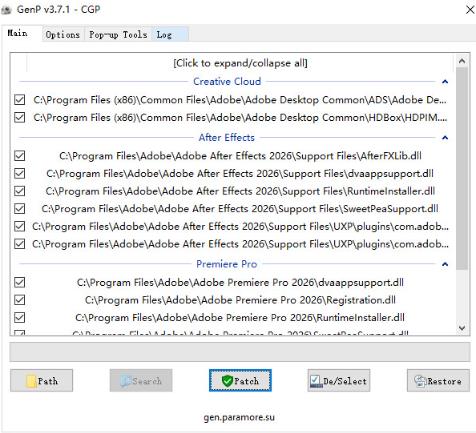Uncheck the AfterFXLib.dll checkbox
This screenshot has width=476, height=433.
coord(20,156)
